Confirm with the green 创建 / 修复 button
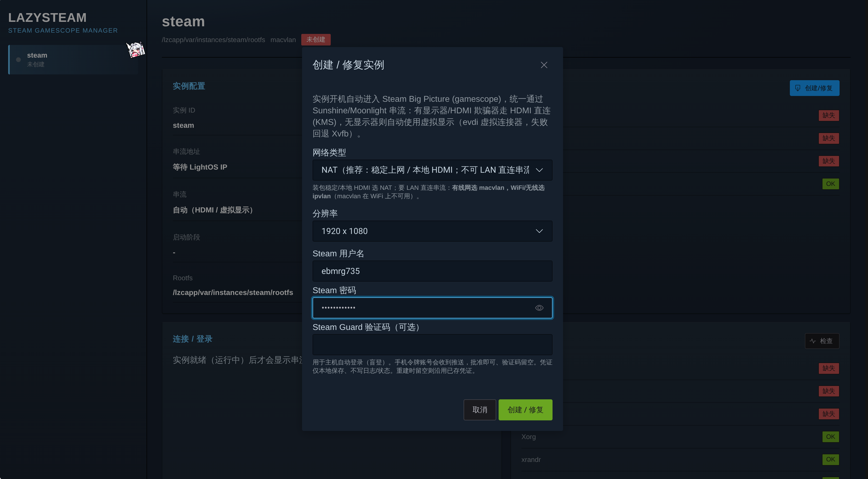This screenshot has width=868, height=479. point(525,410)
